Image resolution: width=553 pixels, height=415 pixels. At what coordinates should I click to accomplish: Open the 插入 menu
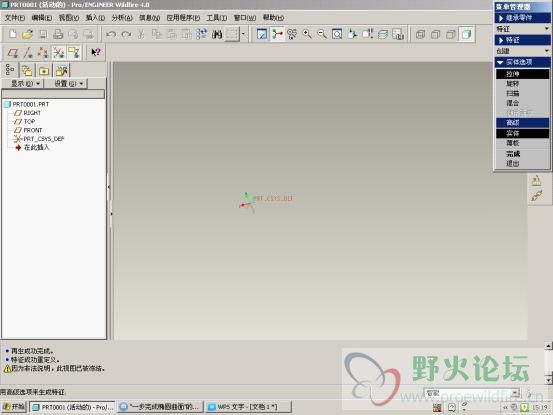click(x=95, y=18)
